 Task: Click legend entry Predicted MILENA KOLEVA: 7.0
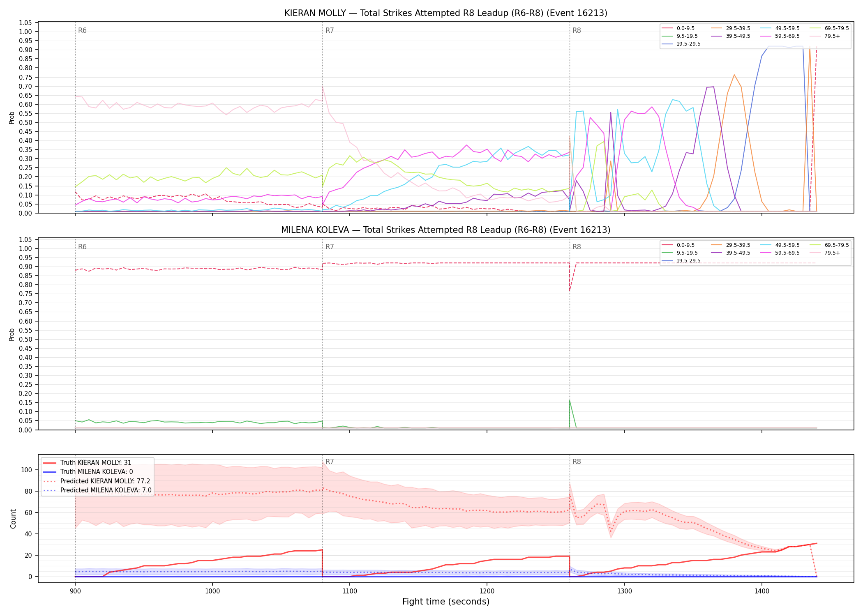(97, 490)
